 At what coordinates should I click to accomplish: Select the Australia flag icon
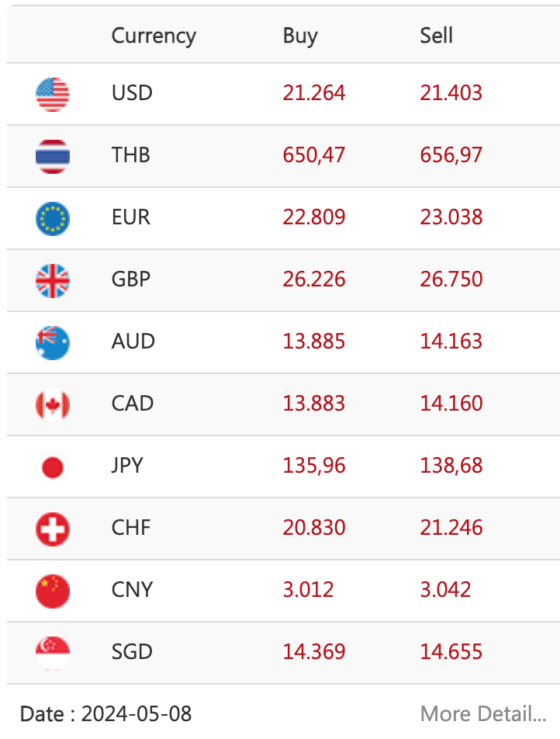click(x=52, y=343)
